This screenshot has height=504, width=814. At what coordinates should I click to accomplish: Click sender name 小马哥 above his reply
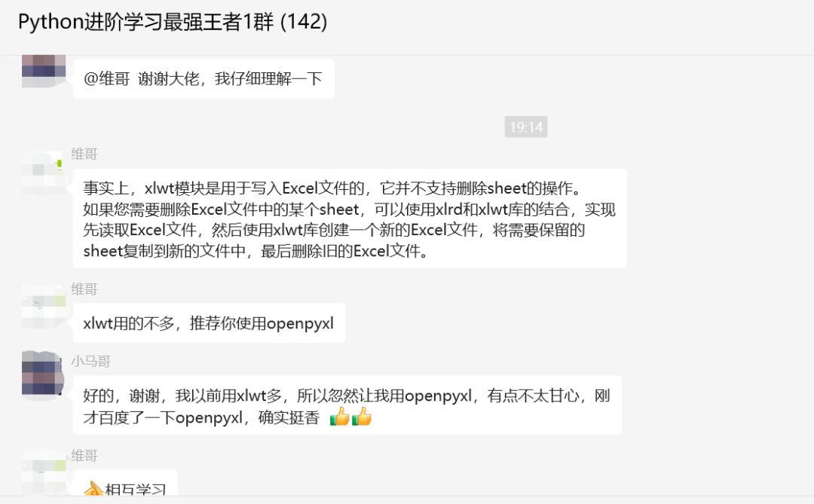[91, 362]
